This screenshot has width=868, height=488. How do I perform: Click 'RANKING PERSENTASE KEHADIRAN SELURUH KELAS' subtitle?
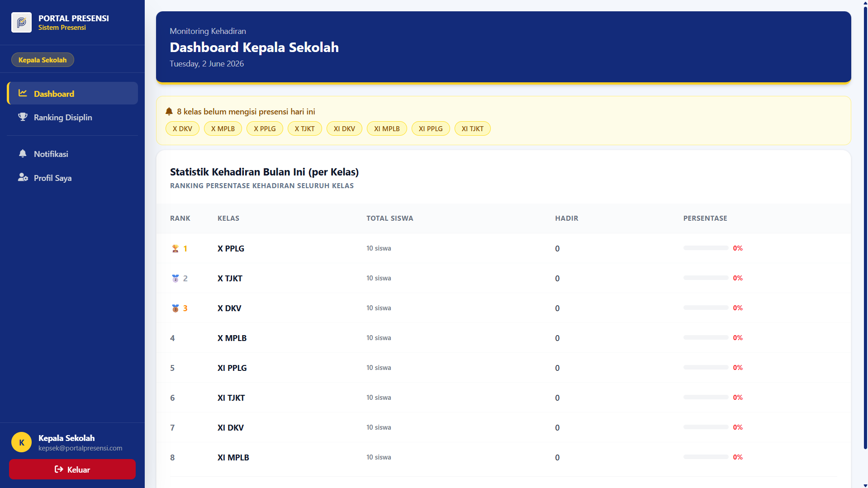[262, 185]
